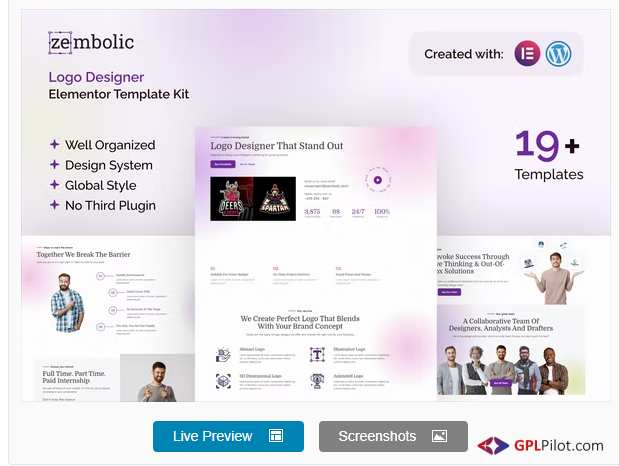Click the Live Preview button
The image size is (619, 466).
pyautogui.click(x=228, y=436)
